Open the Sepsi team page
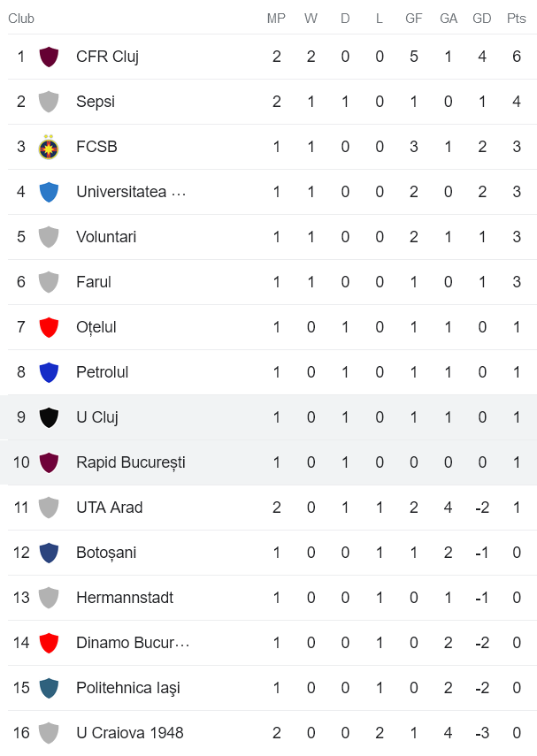This screenshot has width=537, height=756. click(96, 101)
